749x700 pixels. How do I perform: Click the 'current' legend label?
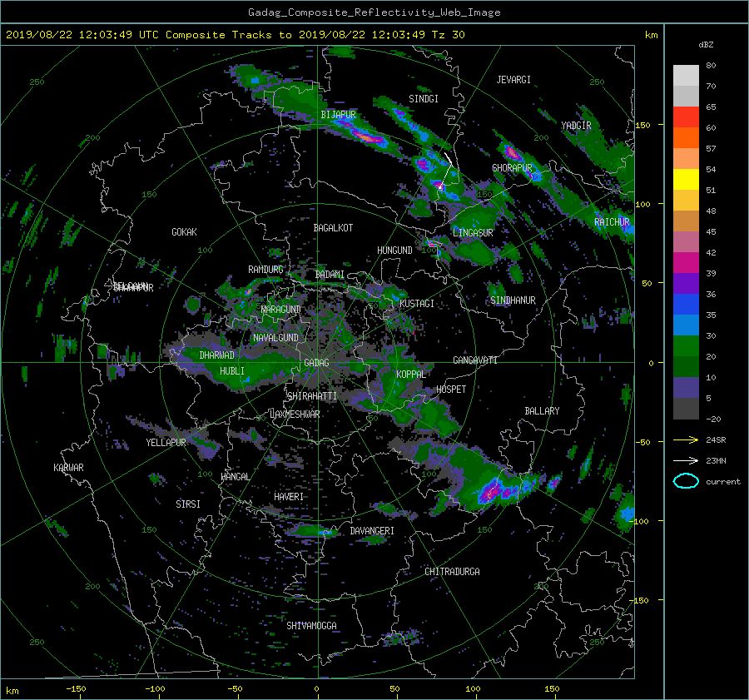click(723, 482)
